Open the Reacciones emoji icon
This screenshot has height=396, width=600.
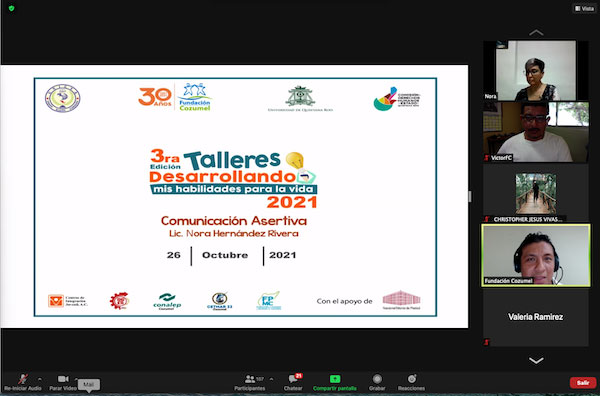coord(412,379)
